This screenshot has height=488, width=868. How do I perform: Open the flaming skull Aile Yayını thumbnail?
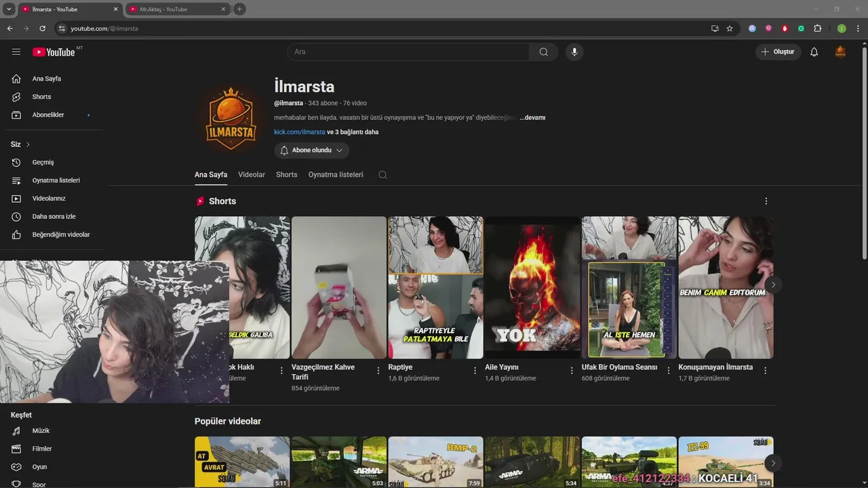tap(532, 287)
